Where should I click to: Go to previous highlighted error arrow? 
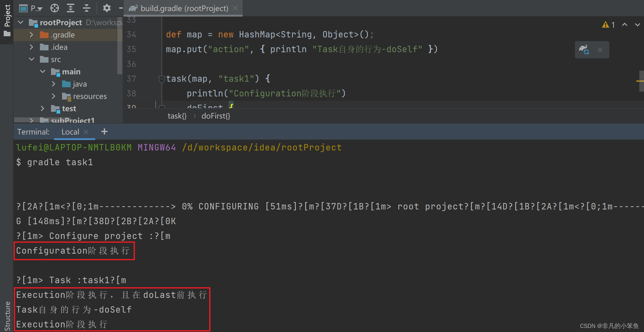point(624,25)
